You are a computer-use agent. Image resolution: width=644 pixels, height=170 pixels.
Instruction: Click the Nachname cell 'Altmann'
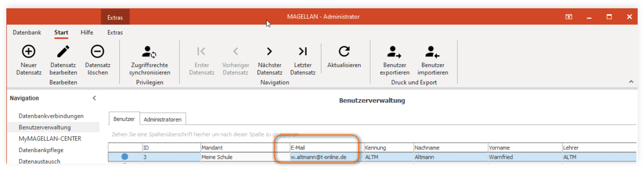tap(451, 157)
